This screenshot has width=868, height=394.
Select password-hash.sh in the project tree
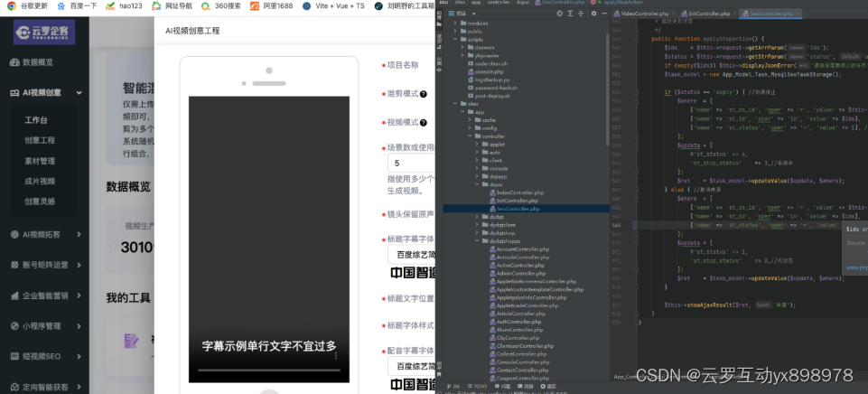tap(492, 88)
